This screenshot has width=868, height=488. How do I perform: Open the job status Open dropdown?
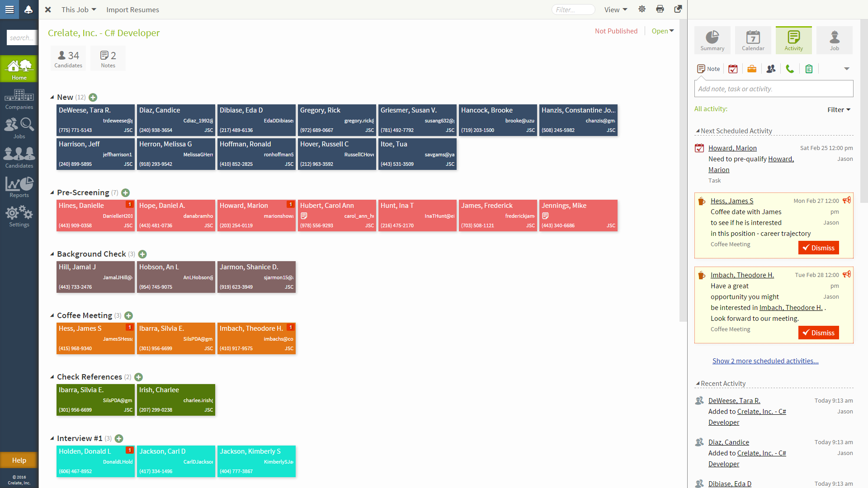tap(662, 31)
